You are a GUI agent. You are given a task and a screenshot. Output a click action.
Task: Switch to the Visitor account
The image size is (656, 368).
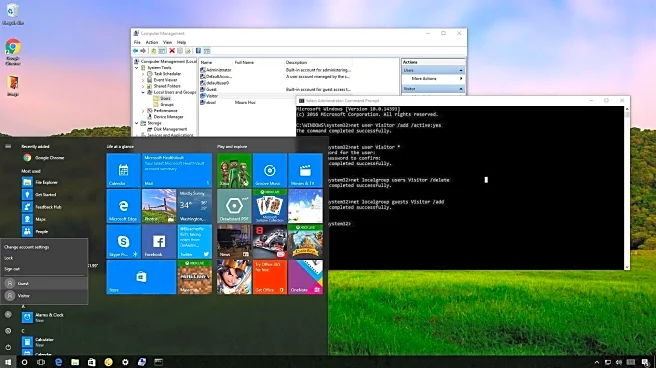pyautogui.click(x=44, y=295)
